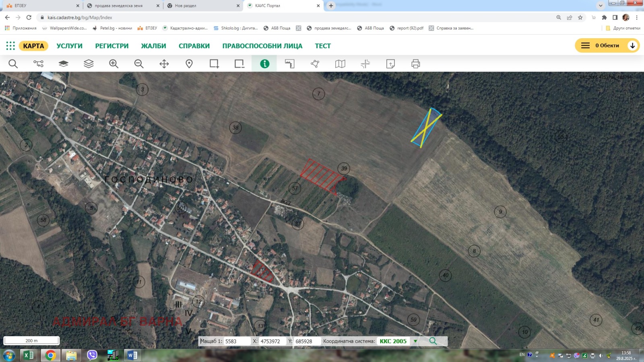This screenshot has height=362, width=644.
Task: Toggle the coordinate grid tool
Action: [365, 63]
